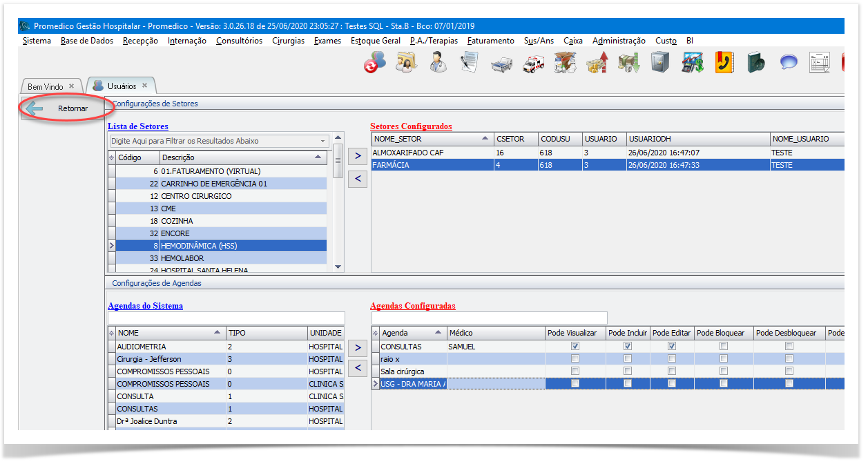Add sector with the > button

[357, 156]
